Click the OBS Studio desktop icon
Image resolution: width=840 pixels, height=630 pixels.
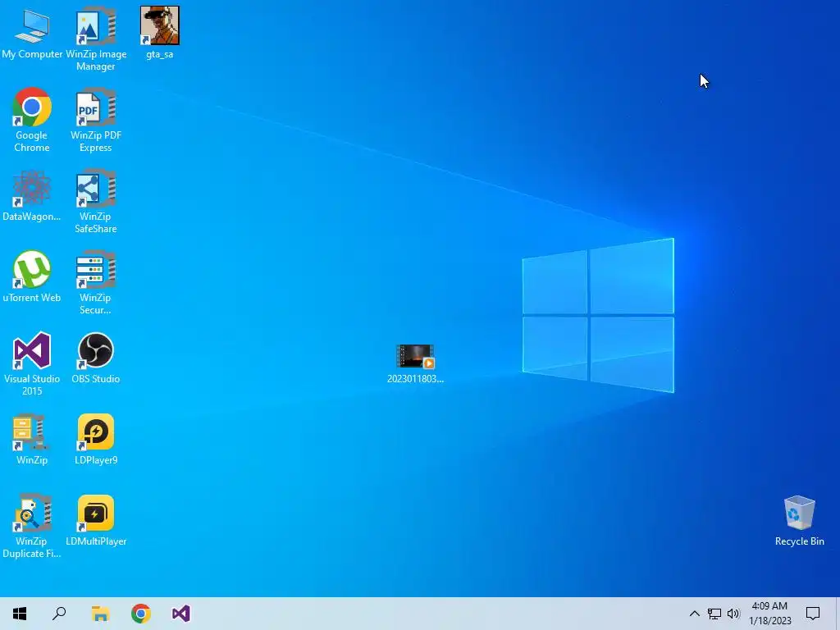(x=96, y=358)
